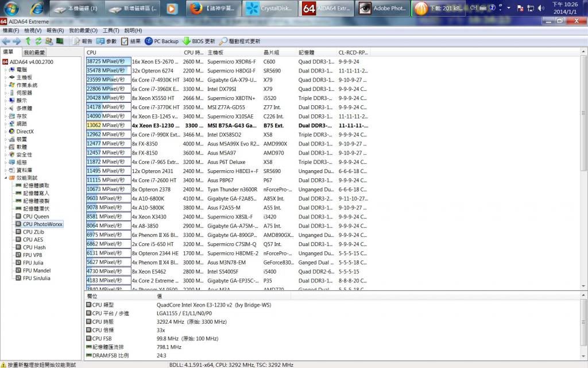Click the users icon in the toolbar
588x368 pixels.
(49, 41)
